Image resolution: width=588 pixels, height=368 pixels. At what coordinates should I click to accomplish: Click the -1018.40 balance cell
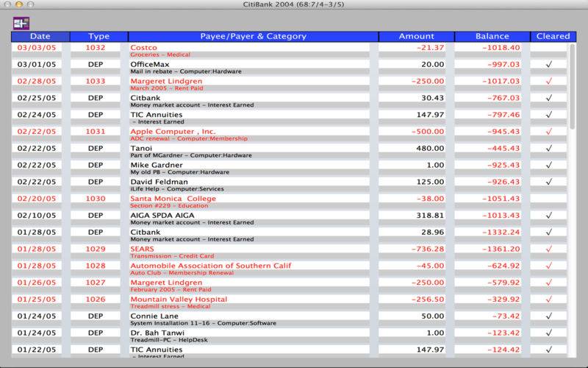point(501,48)
